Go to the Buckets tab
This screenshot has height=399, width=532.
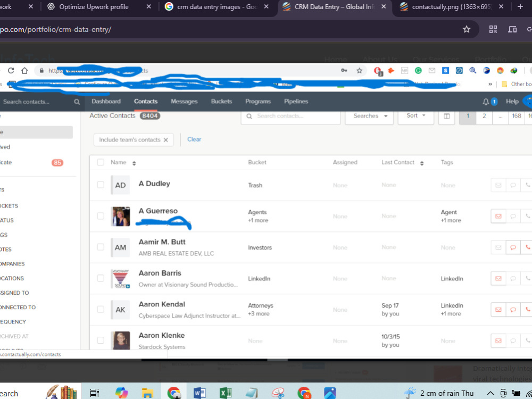[x=221, y=102]
